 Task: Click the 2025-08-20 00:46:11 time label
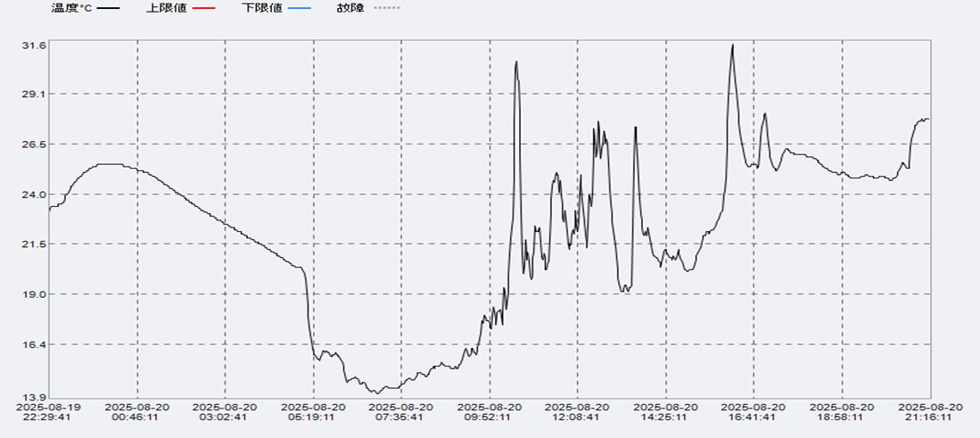point(137,412)
